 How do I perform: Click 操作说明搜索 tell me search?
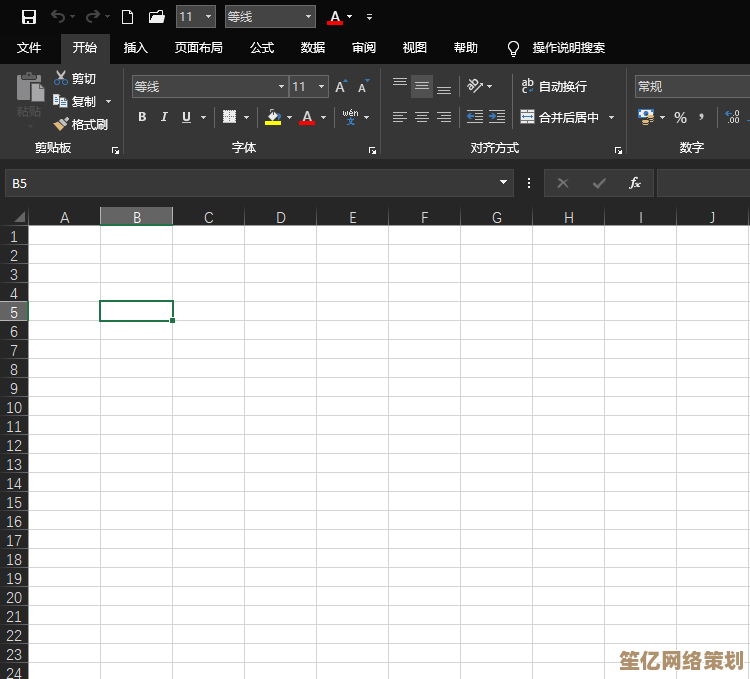coord(568,48)
